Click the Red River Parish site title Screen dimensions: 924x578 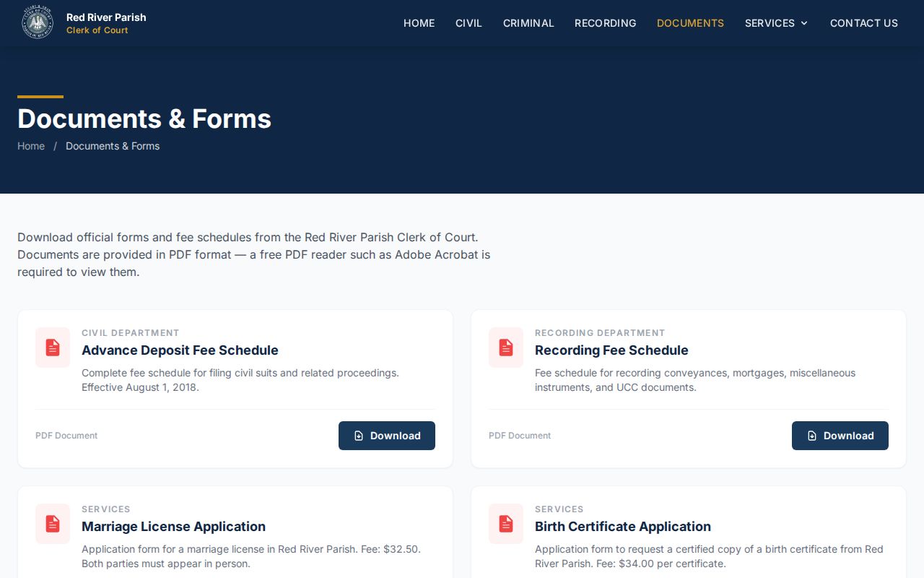[x=106, y=17]
